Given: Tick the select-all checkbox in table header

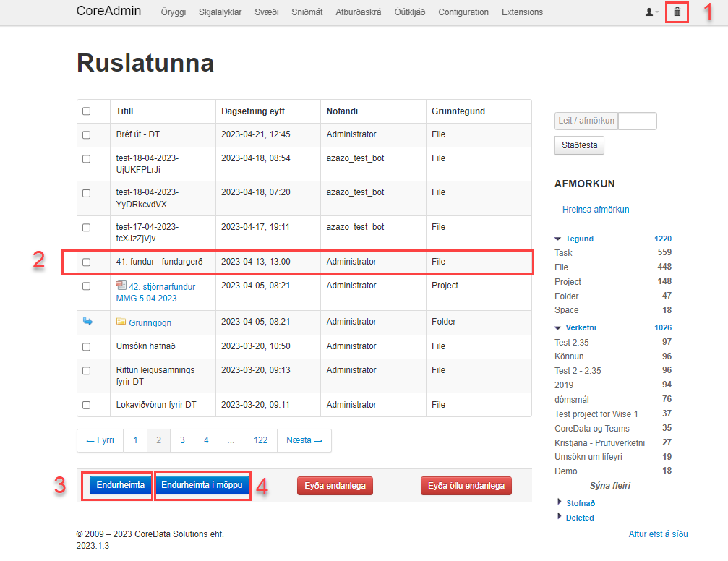Looking at the screenshot, I should tap(87, 111).
